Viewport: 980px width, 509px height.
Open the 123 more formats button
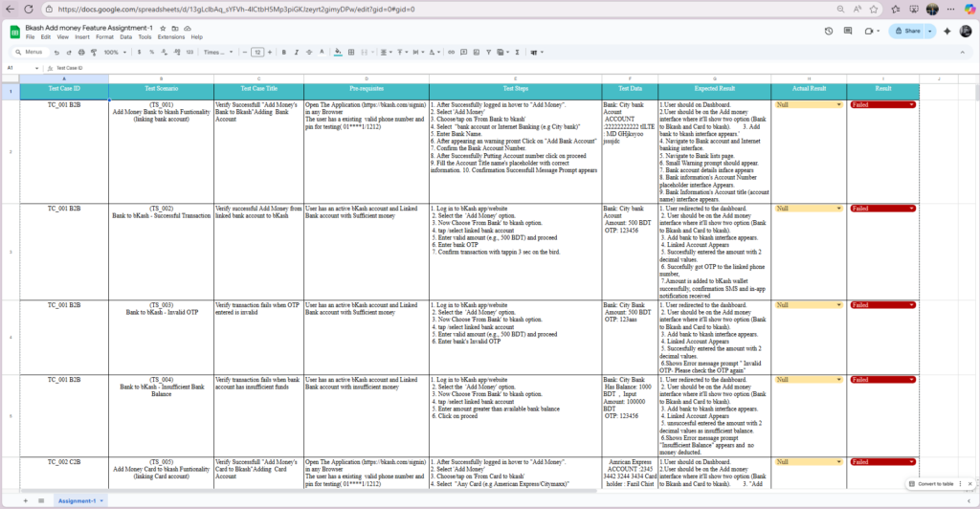click(x=189, y=53)
